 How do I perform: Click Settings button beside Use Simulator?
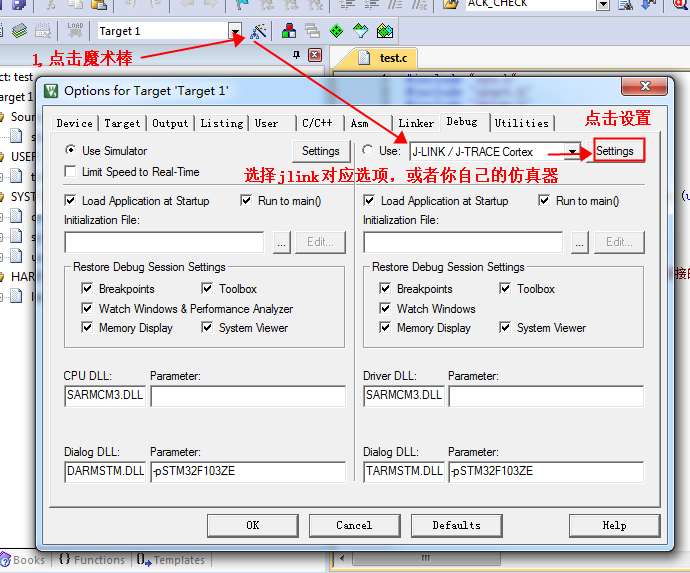(x=321, y=151)
